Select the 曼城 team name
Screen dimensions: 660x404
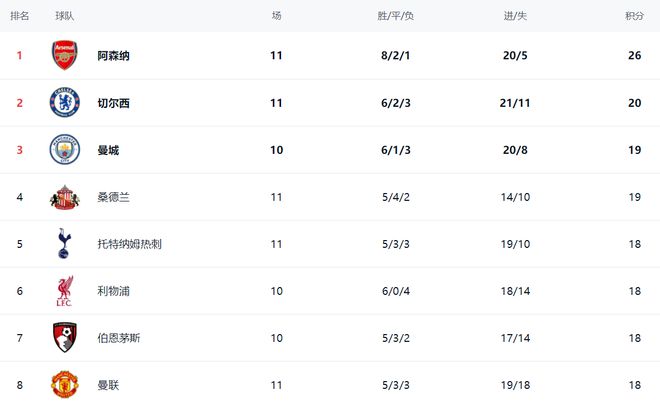(108, 150)
